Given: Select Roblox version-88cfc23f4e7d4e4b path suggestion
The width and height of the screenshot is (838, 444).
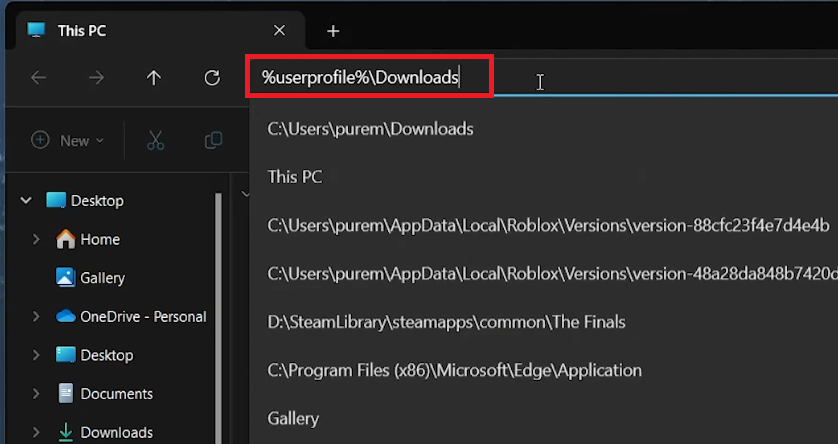Looking at the screenshot, I should 548,225.
